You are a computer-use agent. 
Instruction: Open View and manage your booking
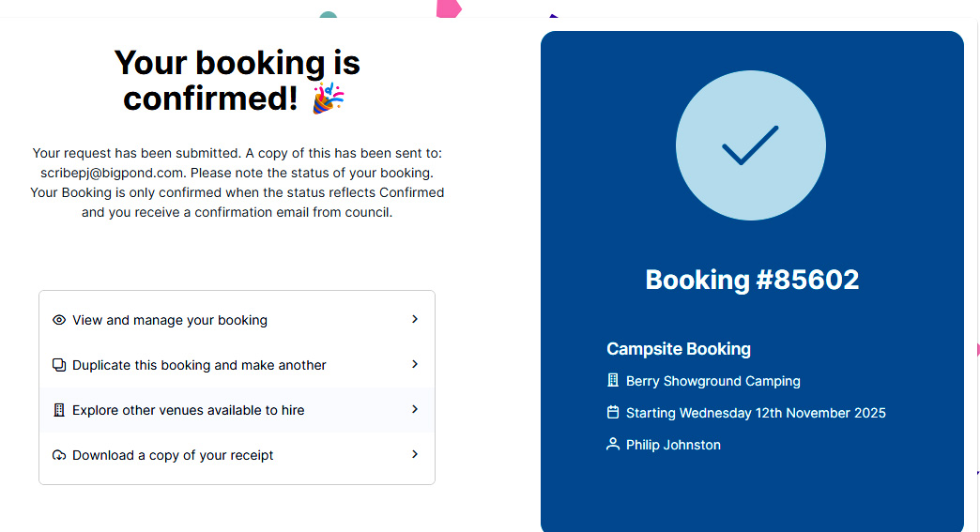coord(237,320)
